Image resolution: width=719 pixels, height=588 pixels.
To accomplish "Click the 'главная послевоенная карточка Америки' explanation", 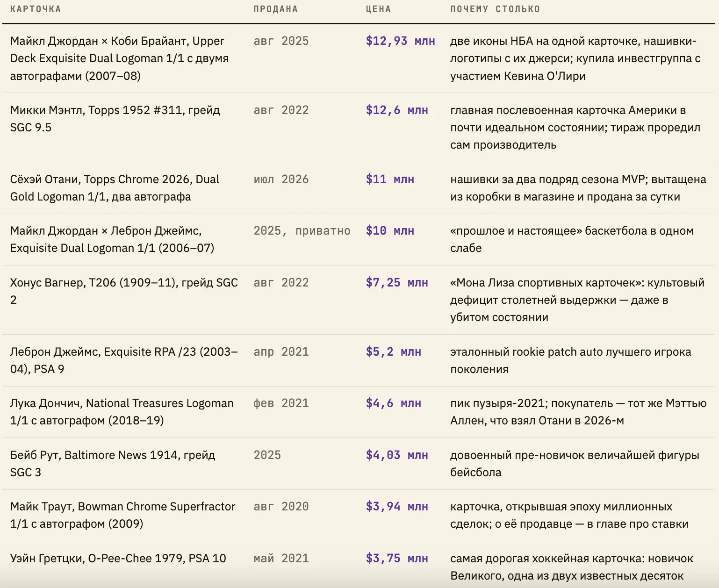I will [575, 128].
